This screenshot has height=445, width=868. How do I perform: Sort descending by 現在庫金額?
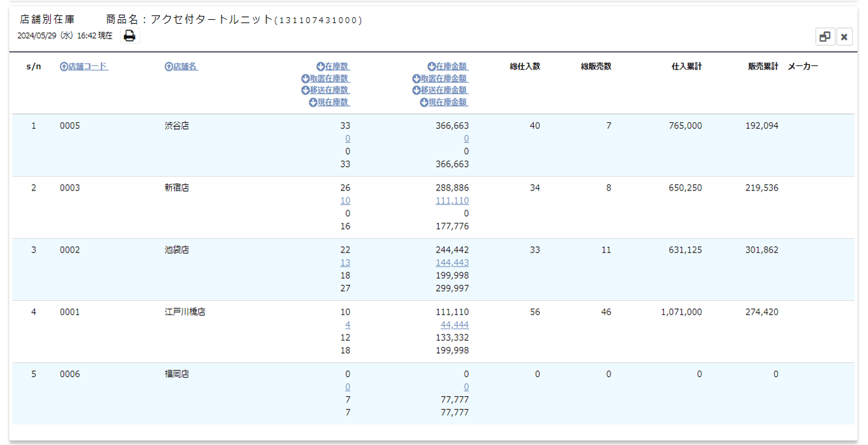(444, 102)
